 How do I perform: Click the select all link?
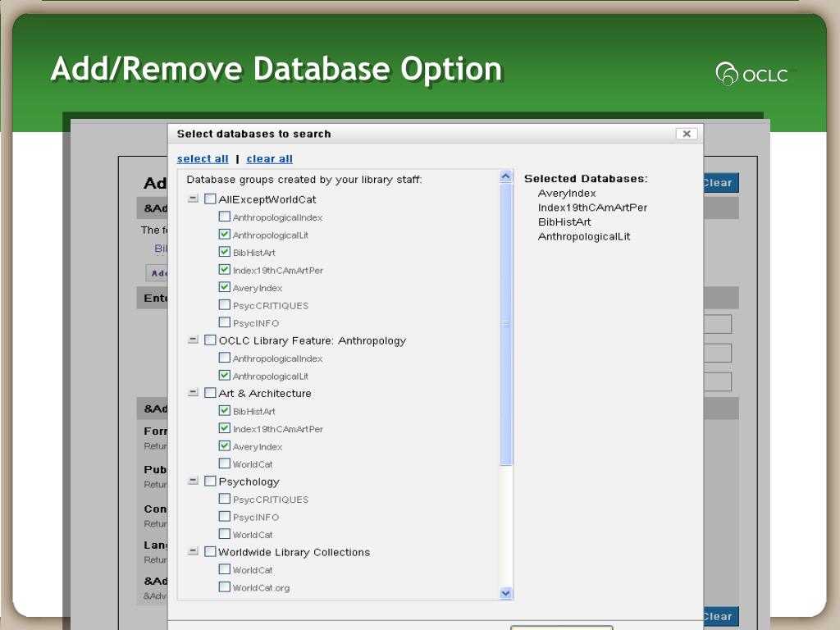tap(203, 159)
